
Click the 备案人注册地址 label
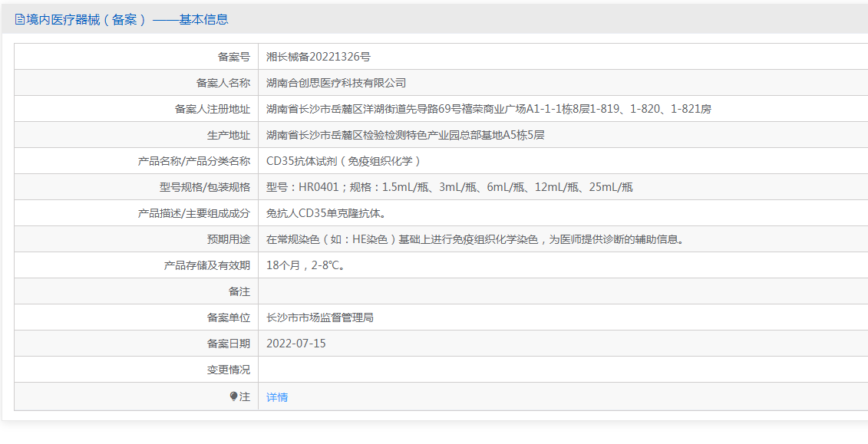click(213, 109)
